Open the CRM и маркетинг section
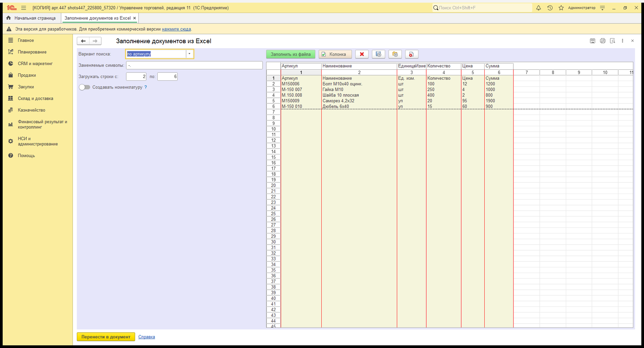Screen dimensions: 644x348 point(35,64)
